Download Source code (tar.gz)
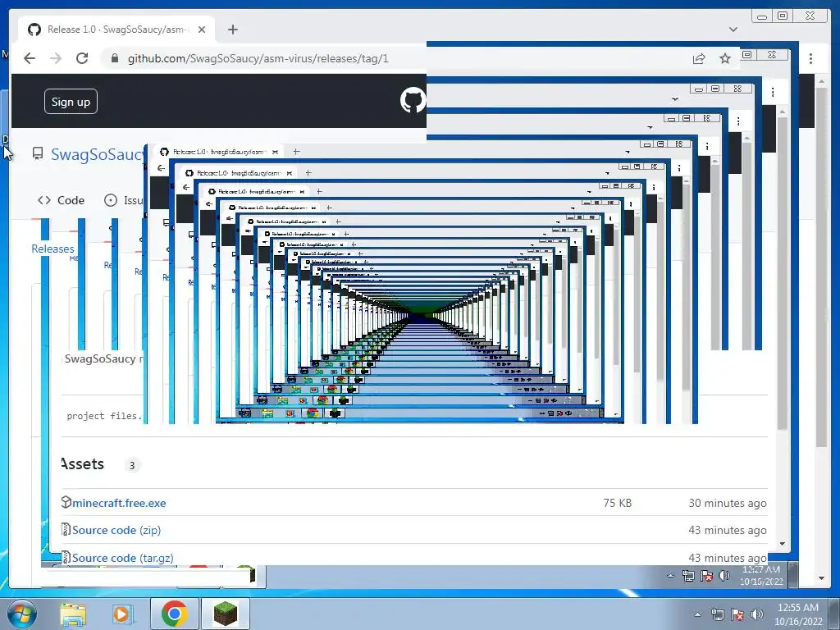Image resolution: width=840 pixels, height=630 pixels. (123, 558)
